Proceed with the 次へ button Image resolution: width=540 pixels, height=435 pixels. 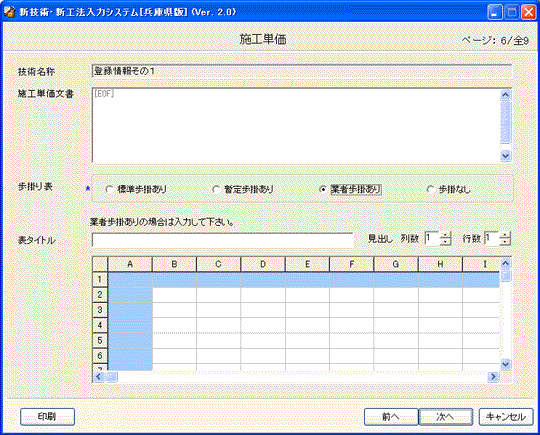[x=446, y=417]
